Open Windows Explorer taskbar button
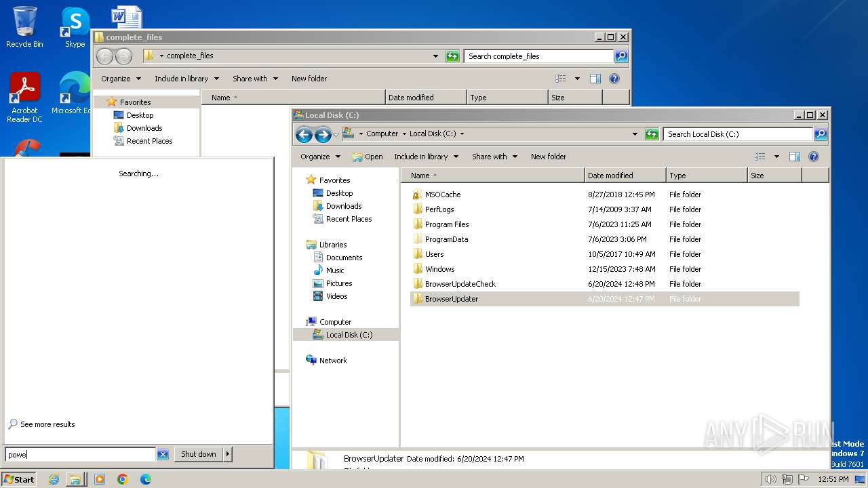Viewport: 868px width, 488px height. [75, 479]
